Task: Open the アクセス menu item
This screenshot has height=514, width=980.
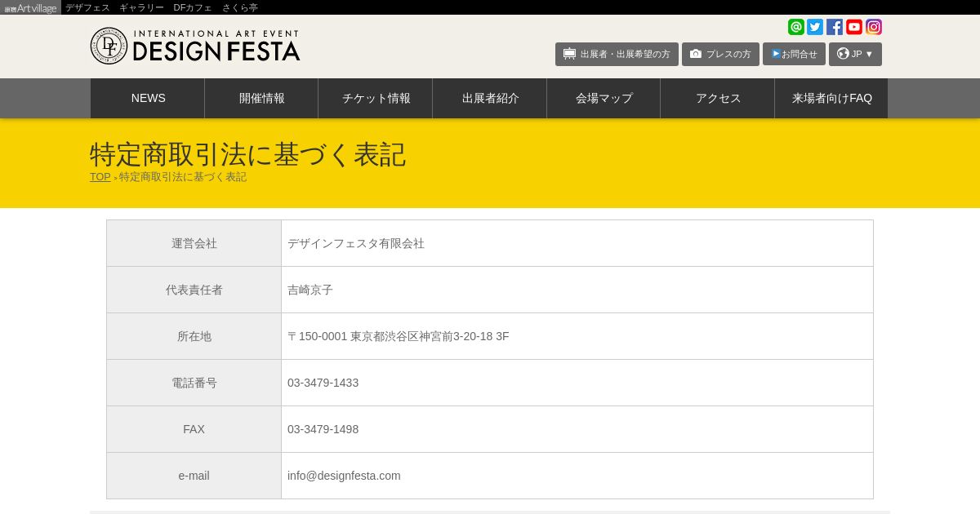Action: pos(718,98)
